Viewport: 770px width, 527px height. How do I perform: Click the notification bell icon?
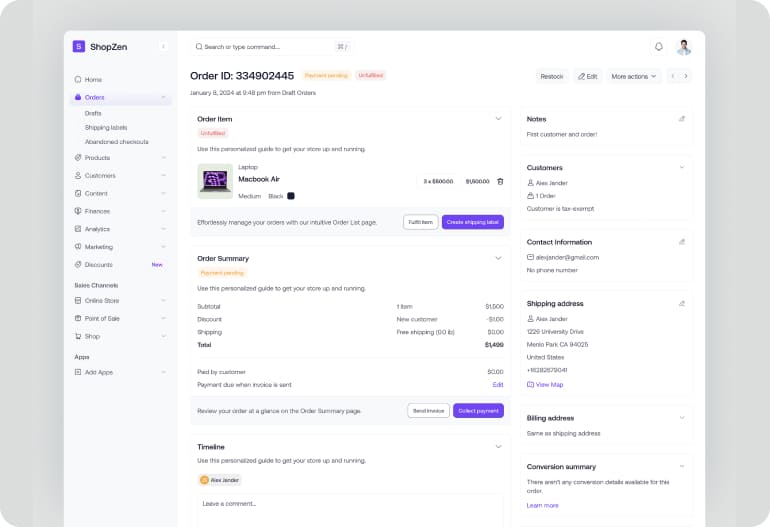[658, 47]
